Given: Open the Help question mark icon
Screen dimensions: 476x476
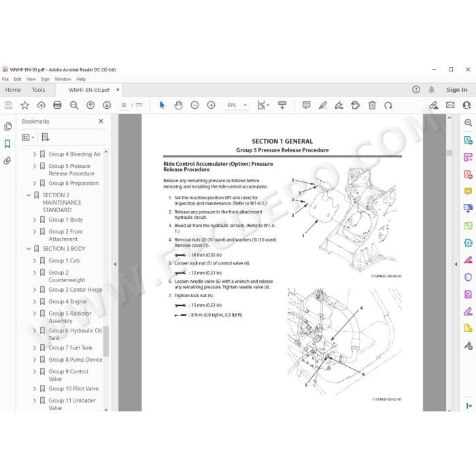Looking at the screenshot, I should point(416,90).
